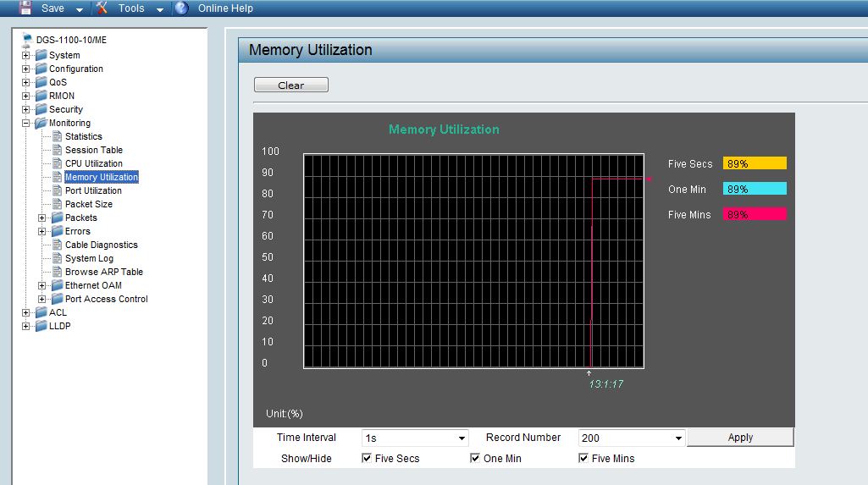The image size is (868, 485).
Task: Uncheck the Five Secs checkbox
Action: [367, 458]
